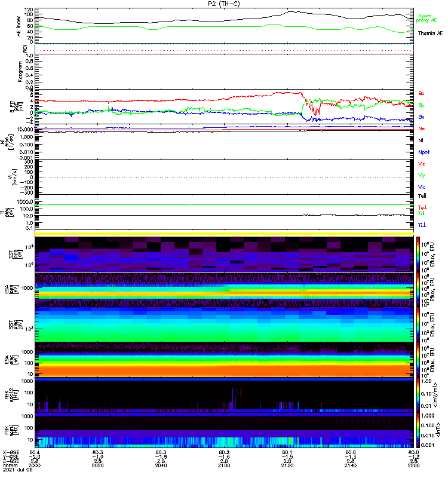Click the red Viz velocity legend label
Screen dimensions: 448x478
point(422,164)
